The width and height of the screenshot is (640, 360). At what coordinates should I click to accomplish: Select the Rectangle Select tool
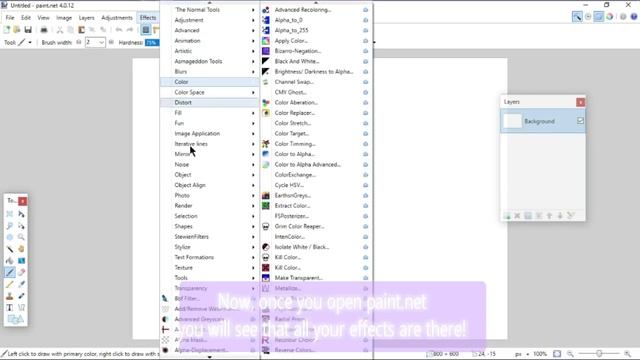(10, 214)
